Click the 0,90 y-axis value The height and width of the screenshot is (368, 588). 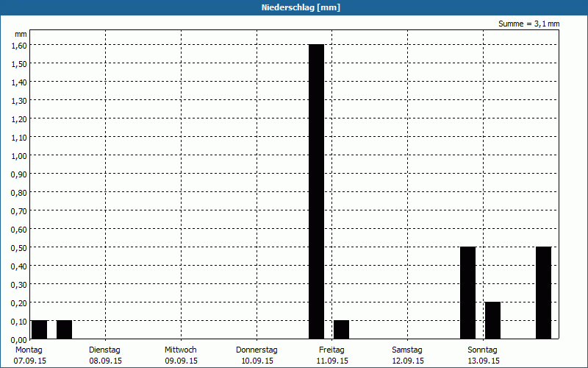pyautogui.click(x=19, y=174)
